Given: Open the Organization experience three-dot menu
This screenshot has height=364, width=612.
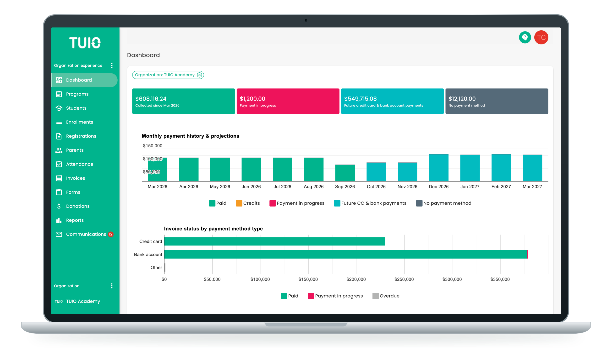Looking at the screenshot, I should [112, 65].
